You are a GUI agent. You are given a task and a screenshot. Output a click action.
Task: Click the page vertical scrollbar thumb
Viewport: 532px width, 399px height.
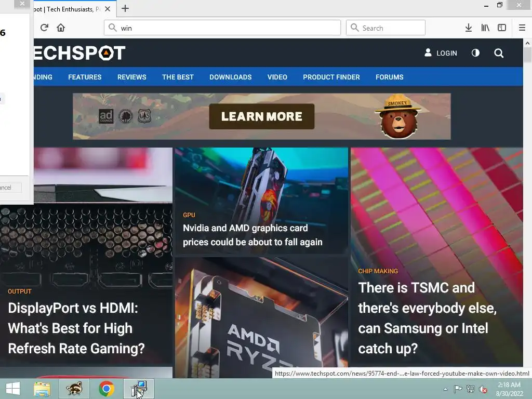[x=527, y=55]
